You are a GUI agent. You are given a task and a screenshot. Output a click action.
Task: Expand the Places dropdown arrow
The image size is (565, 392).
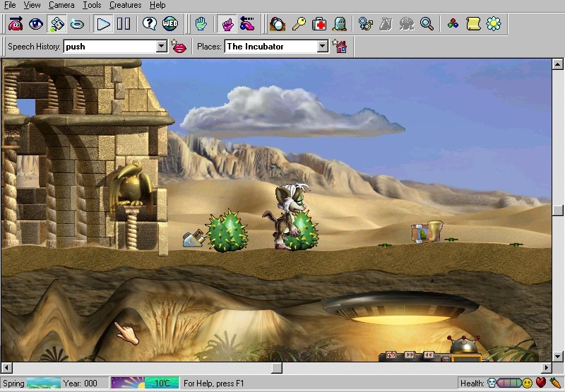pos(323,47)
